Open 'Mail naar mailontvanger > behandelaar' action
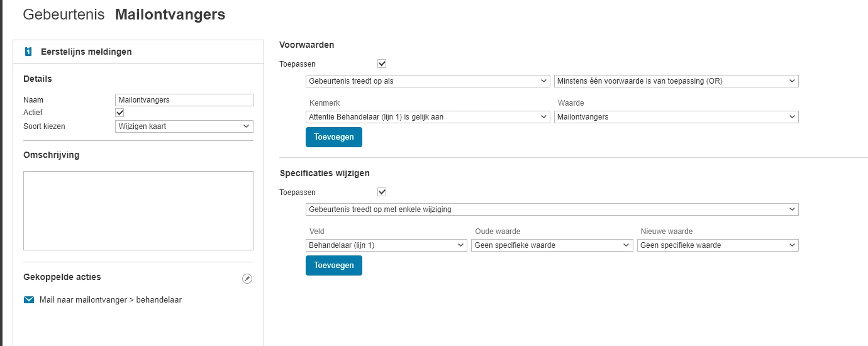 coord(111,300)
